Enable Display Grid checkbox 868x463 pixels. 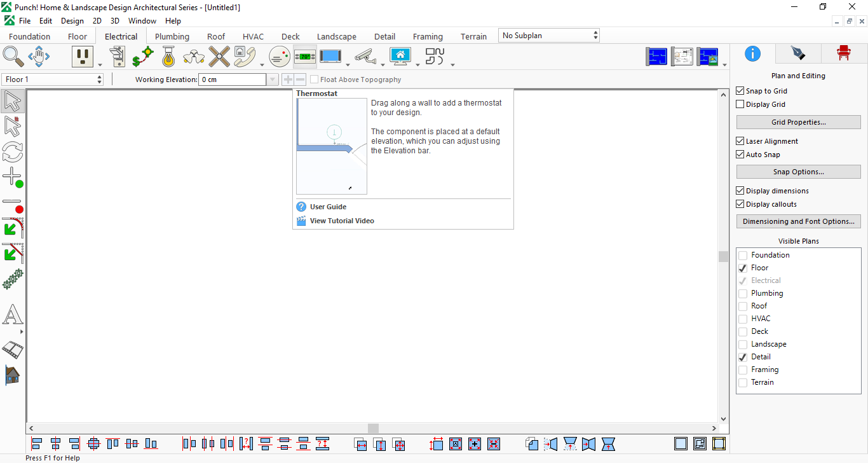[740, 104]
